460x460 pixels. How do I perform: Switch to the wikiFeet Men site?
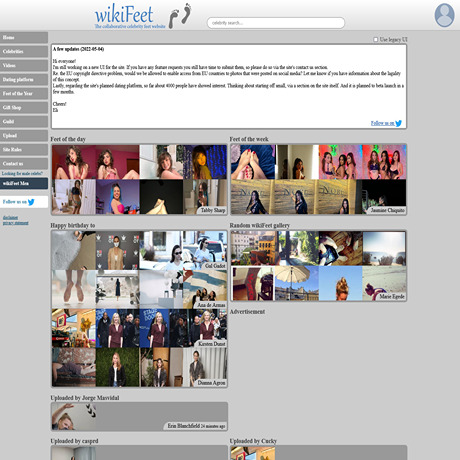coord(24,183)
